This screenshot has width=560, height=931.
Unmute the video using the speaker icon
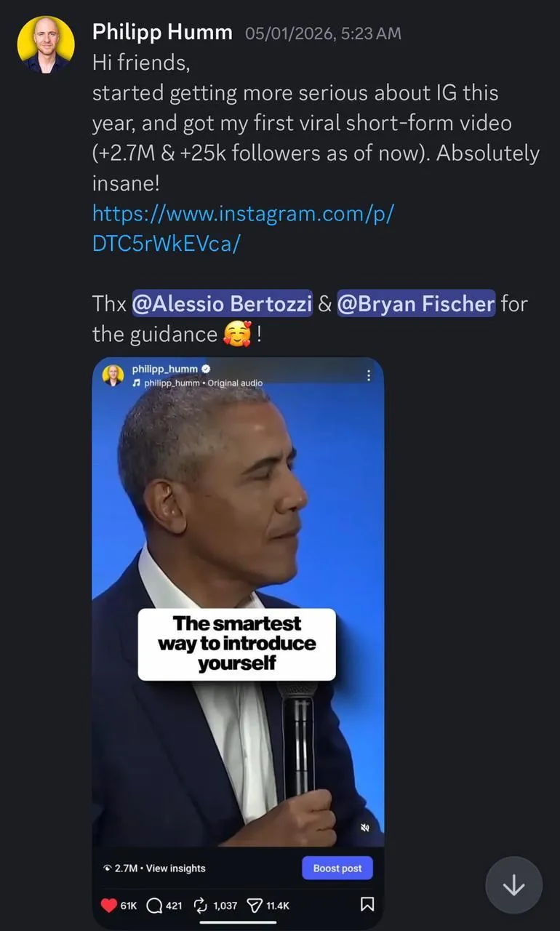click(x=365, y=828)
